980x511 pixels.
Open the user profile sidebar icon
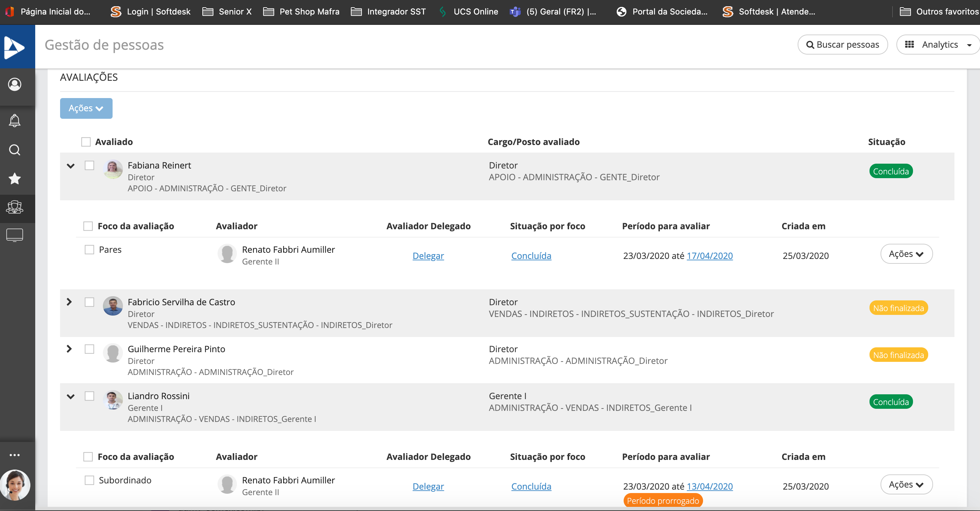15,84
